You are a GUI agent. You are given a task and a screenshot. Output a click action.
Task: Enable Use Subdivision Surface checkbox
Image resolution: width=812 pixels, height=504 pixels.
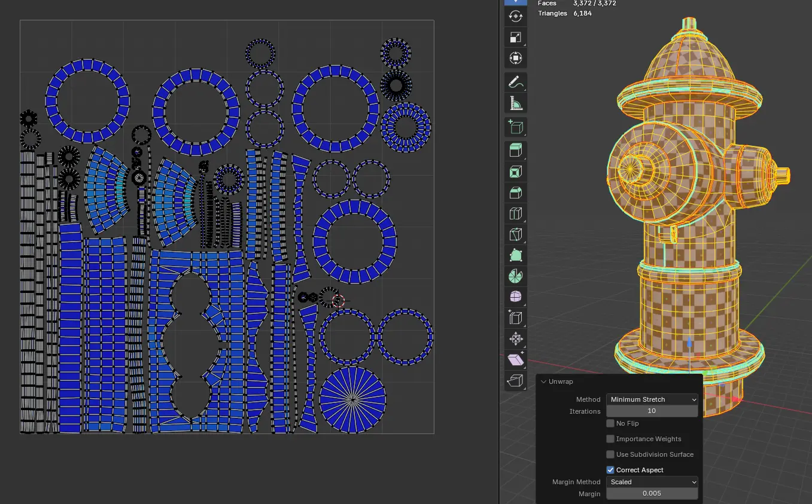coord(610,454)
